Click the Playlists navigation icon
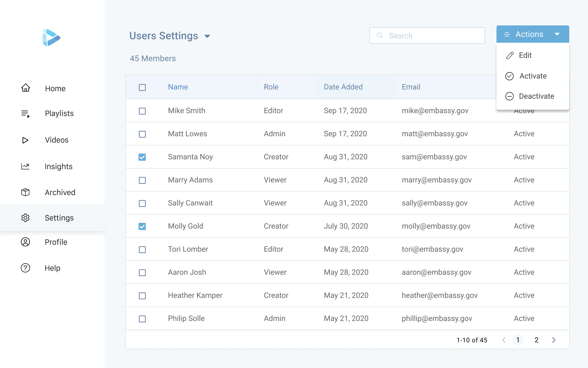Viewport: 588px width, 368px height. click(x=25, y=114)
